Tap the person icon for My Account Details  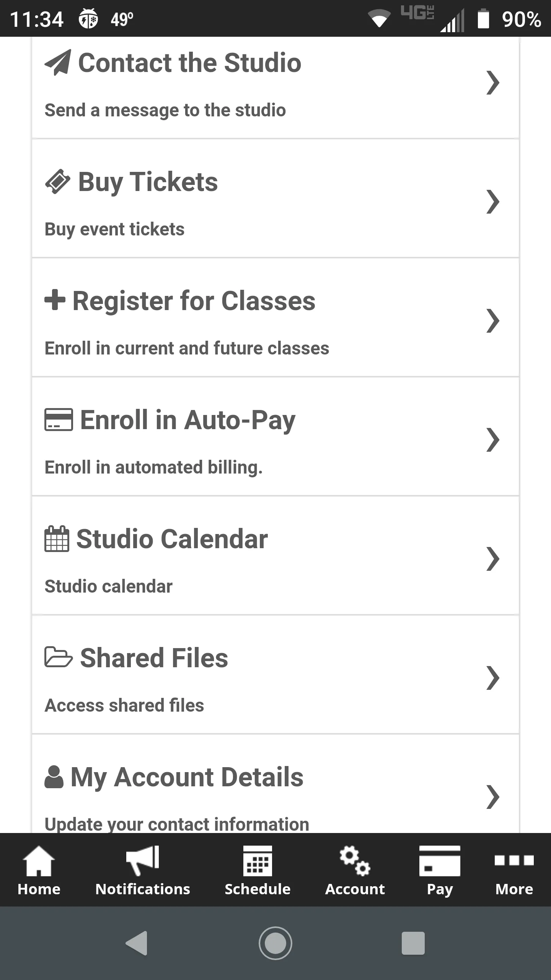(x=54, y=777)
